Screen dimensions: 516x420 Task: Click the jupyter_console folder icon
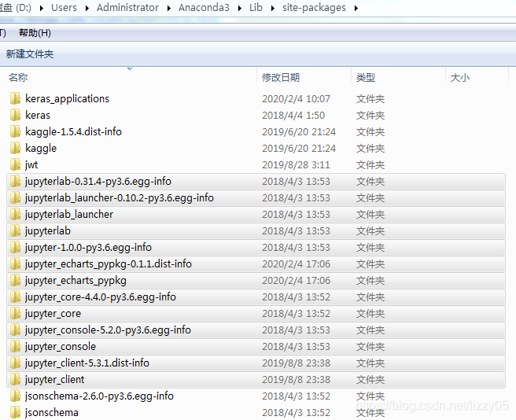coord(15,346)
